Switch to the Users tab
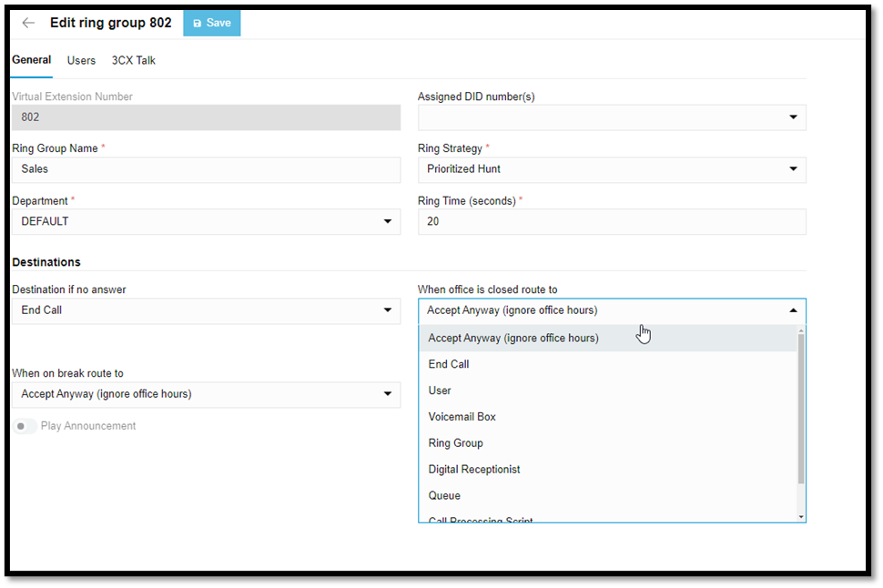The image size is (883, 588). (x=81, y=60)
